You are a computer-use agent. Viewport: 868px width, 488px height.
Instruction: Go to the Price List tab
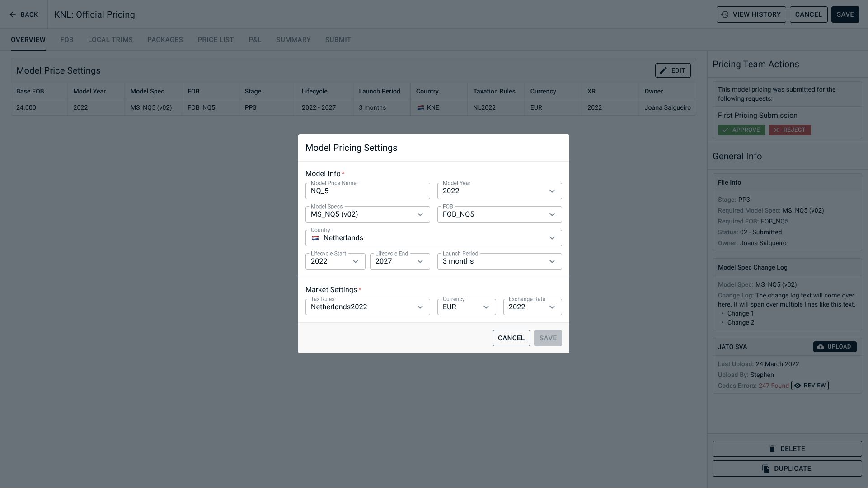pos(216,40)
